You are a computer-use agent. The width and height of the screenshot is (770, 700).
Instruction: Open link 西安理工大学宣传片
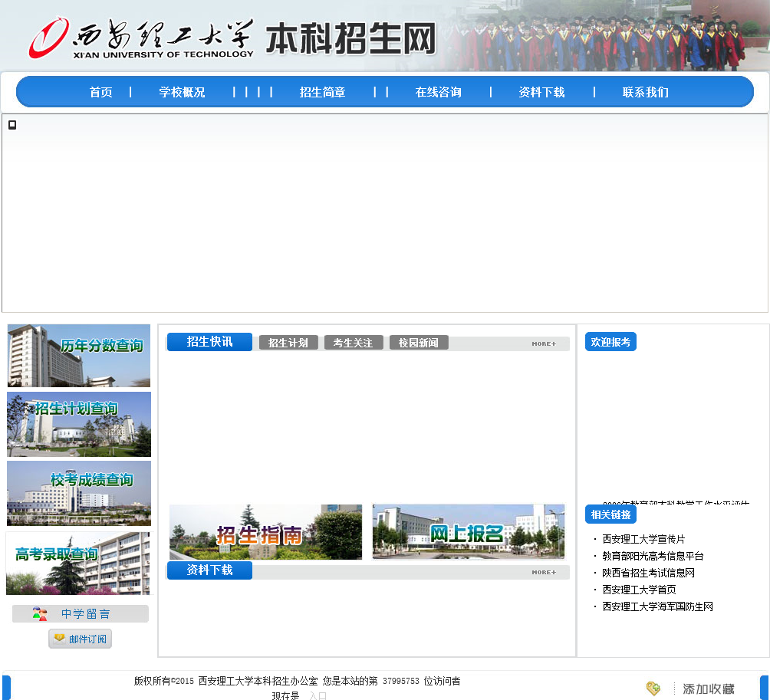point(643,539)
